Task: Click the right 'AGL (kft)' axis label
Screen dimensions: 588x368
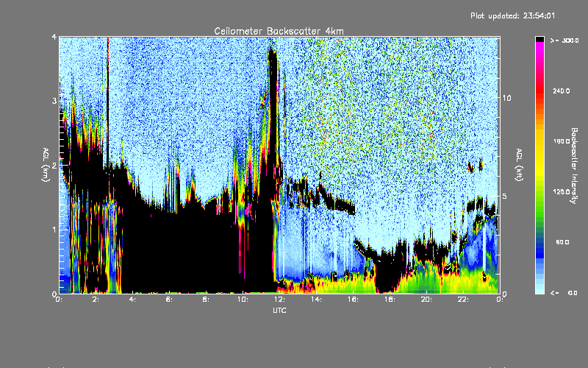Action: coord(519,165)
